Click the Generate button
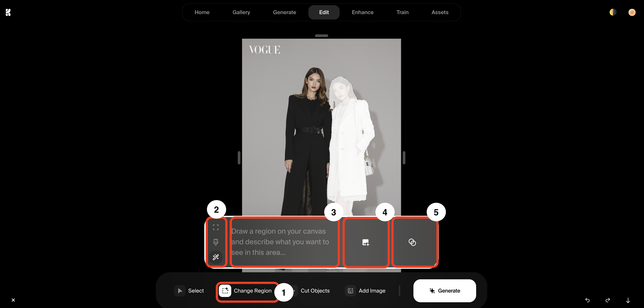644x308 pixels. [x=445, y=290]
